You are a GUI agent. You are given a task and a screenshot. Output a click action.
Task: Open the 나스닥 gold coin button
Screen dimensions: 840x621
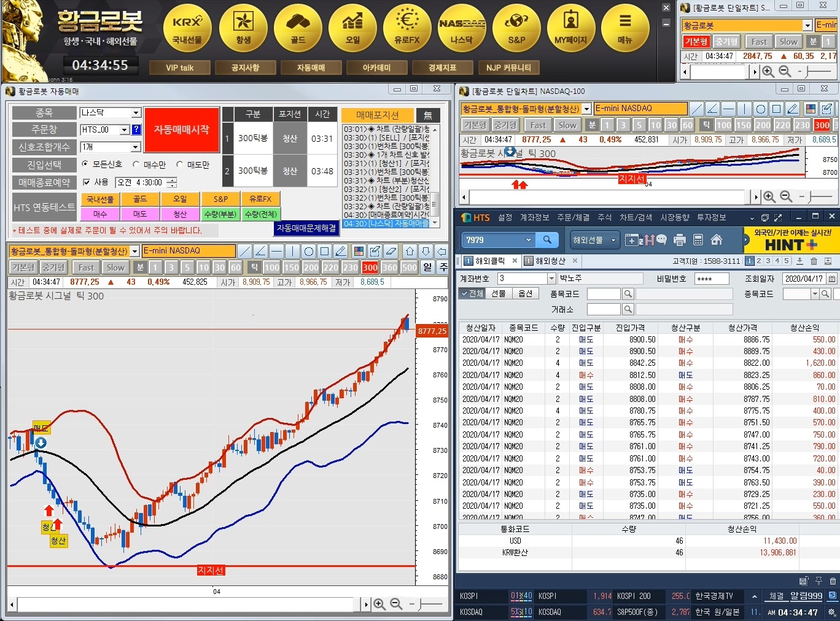click(462, 27)
